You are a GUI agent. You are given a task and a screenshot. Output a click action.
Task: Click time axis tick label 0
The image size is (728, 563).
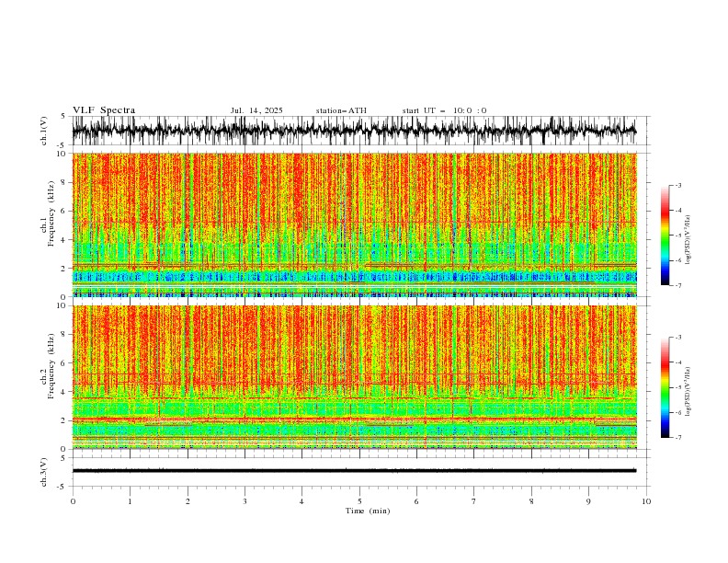click(73, 501)
